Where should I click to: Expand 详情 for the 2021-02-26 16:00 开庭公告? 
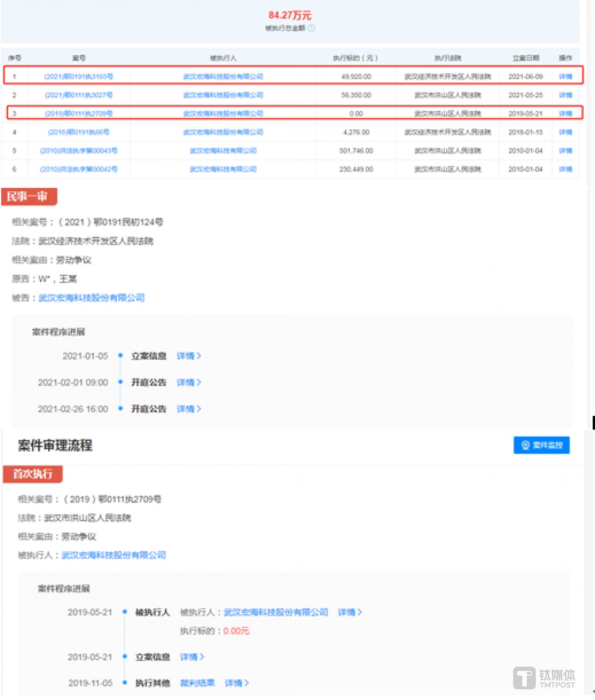point(189,409)
